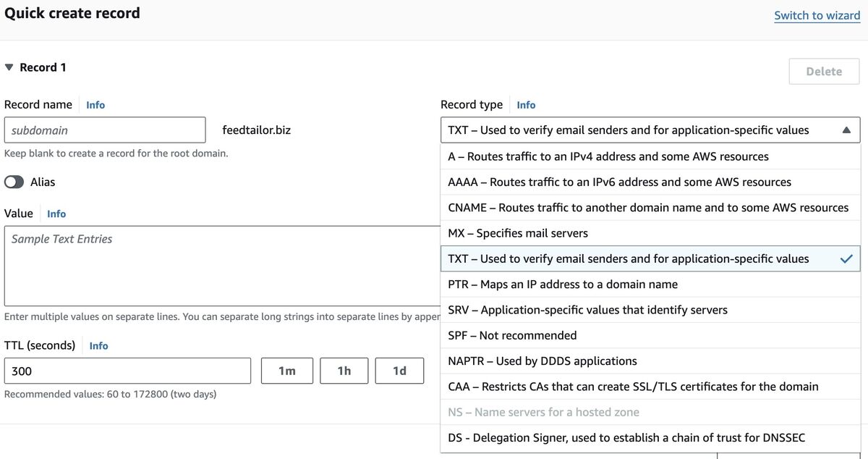Image resolution: width=868 pixels, height=459 pixels.
Task: Select SRV record type option
Action: coord(650,310)
